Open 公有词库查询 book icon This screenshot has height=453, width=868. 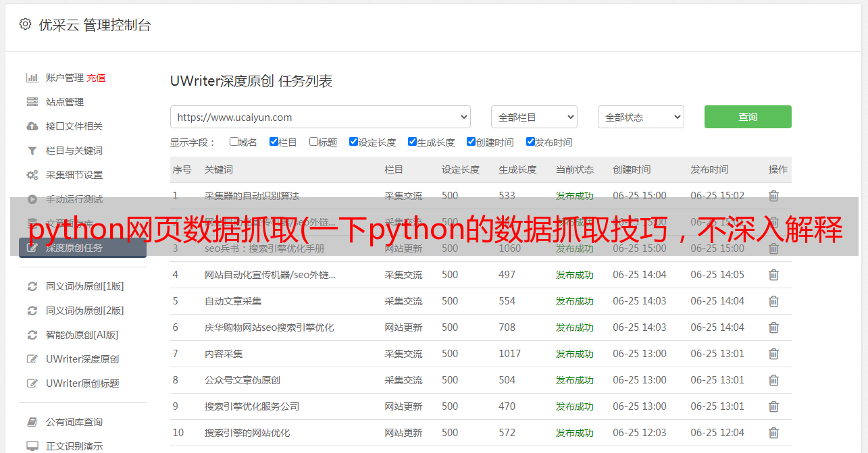[x=32, y=422]
